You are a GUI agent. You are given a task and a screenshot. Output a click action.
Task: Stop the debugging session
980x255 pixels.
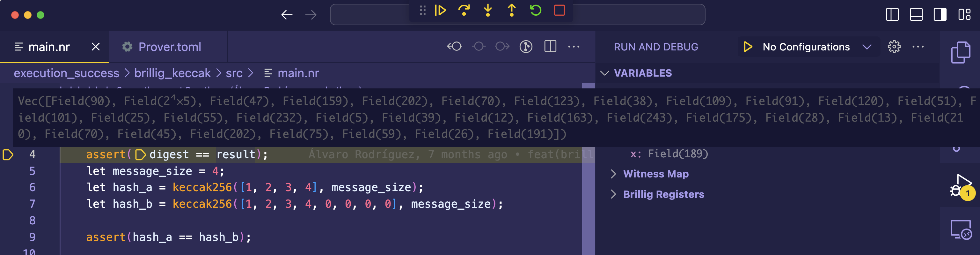tap(559, 10)
